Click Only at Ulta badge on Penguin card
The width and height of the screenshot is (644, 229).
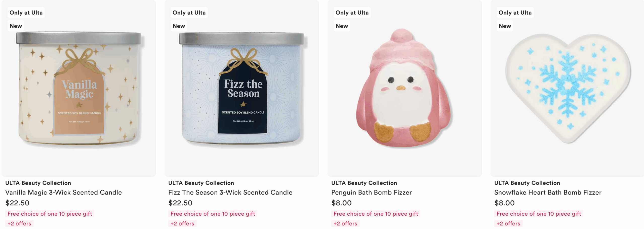coord(352,13)
